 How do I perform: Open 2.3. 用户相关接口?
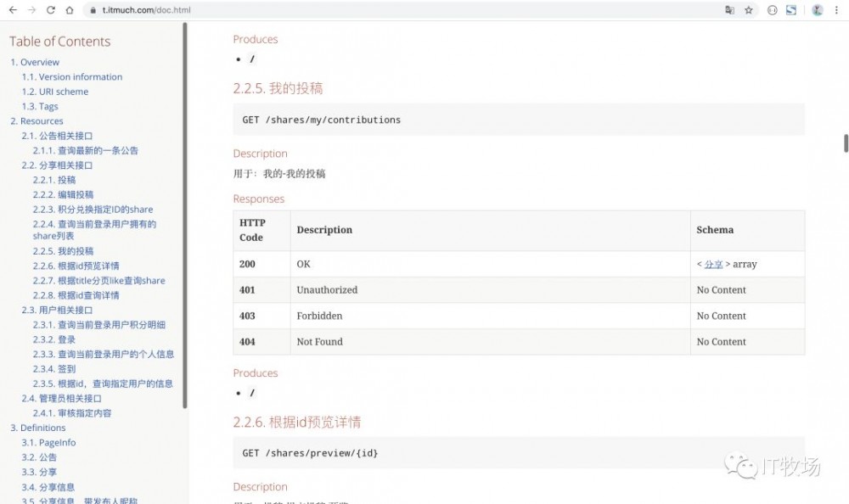tap(57, 310)
